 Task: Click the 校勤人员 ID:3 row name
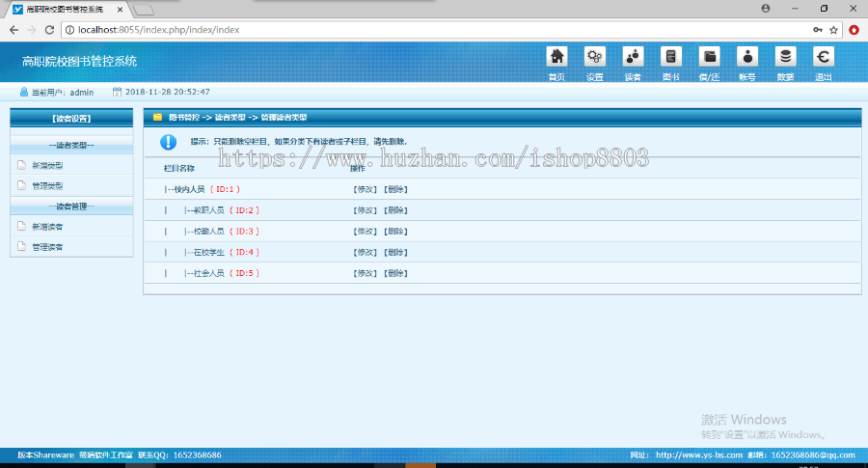click(x=222, y=232)
